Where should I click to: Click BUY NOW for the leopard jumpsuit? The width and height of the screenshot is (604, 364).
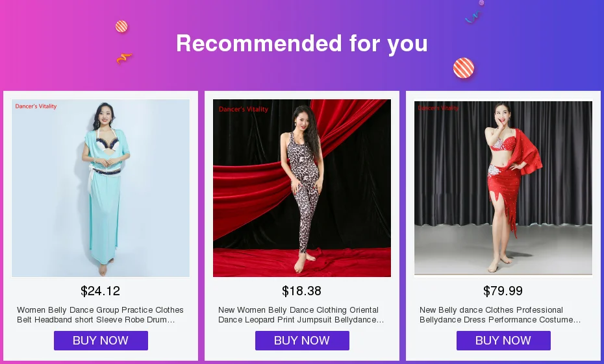[302, 341]
